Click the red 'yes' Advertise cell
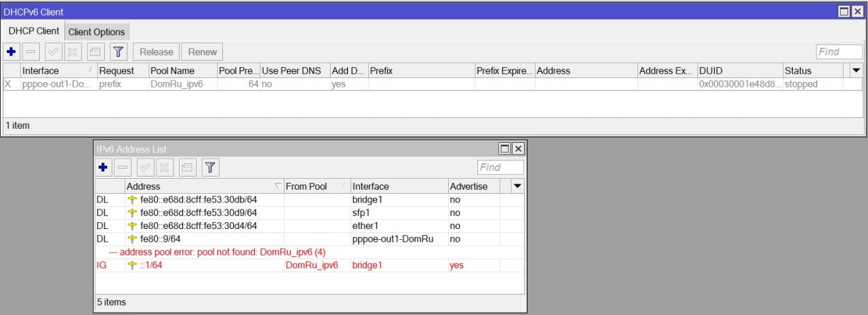 click(x=473, y=265)
